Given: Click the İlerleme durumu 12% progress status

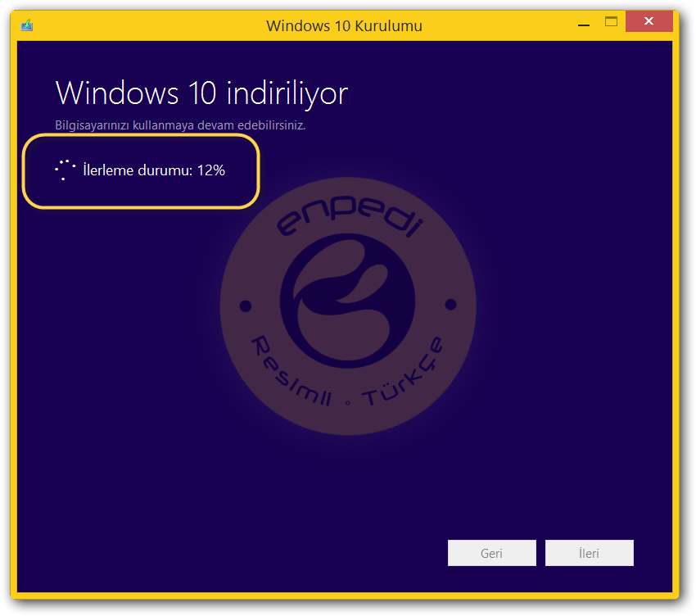Looking at the screenshot, I should click(151, 171).
